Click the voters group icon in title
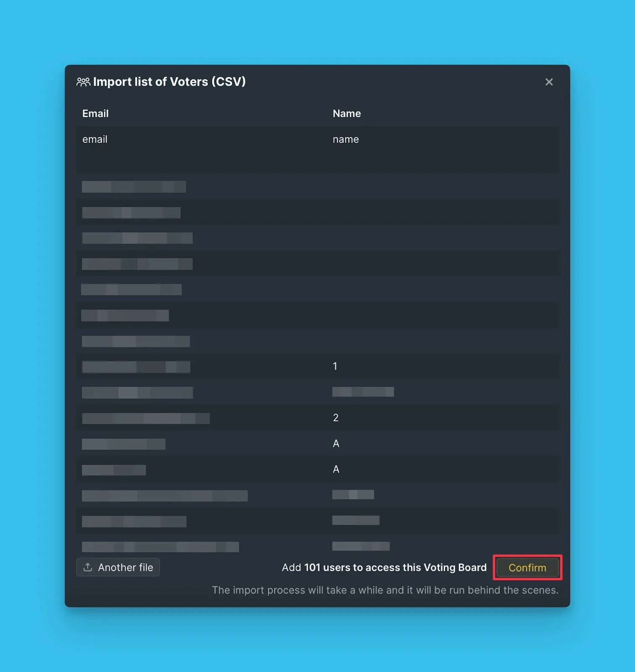Screen dimensions: 635x672 83,82
